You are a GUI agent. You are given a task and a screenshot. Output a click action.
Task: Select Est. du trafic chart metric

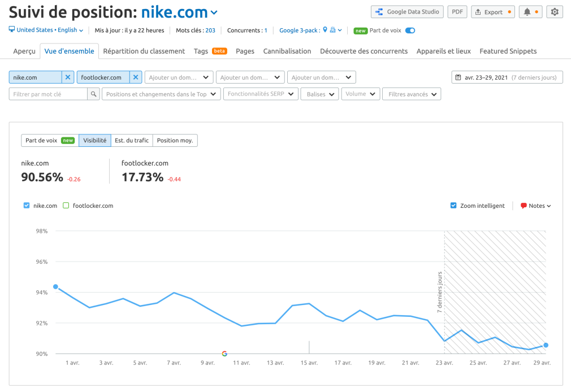pos(132,141)
